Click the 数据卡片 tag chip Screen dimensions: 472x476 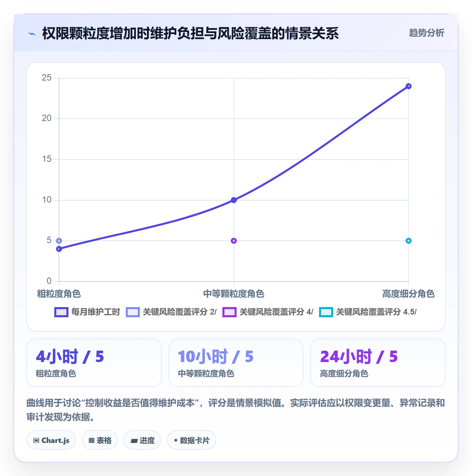pos(191,440)
